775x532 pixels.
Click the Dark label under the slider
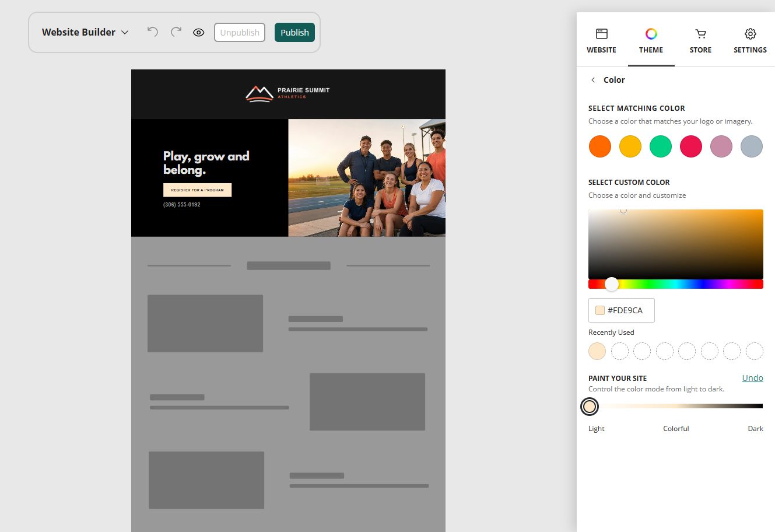(x=755, y=429)
